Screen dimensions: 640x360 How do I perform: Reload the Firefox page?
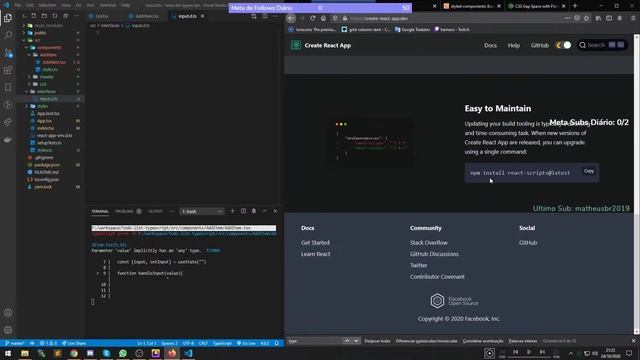312,18
